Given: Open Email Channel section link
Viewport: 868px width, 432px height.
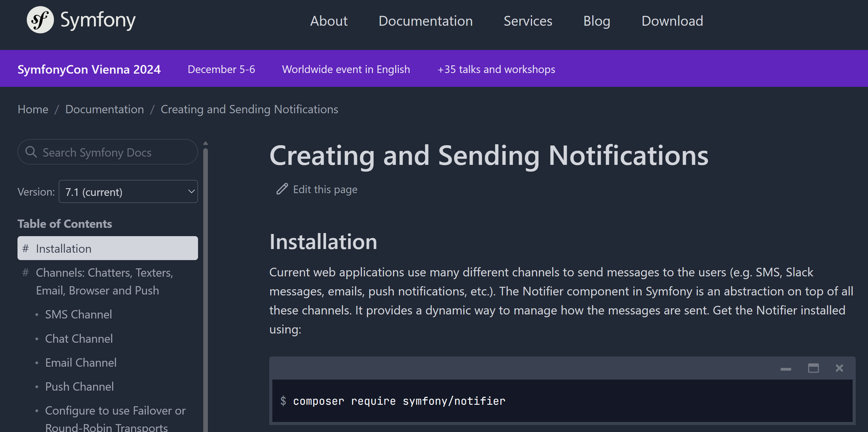Looking at the screenshot, I should tap(81, 363).
